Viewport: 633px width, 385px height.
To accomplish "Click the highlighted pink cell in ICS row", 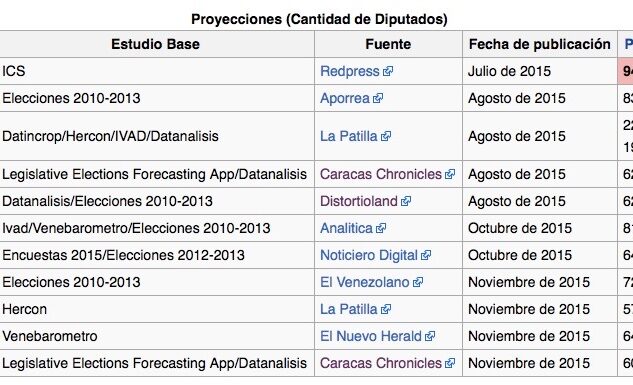I will (625, 71).
